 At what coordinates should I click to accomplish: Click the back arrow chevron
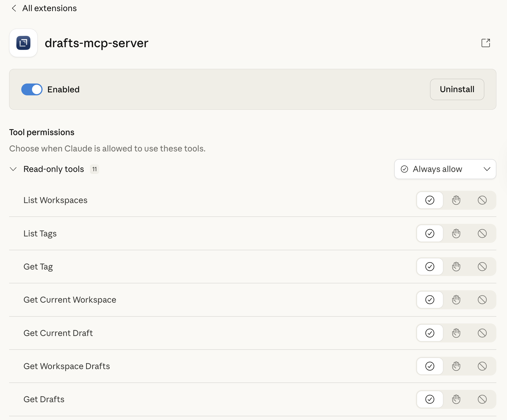(14, 8)
